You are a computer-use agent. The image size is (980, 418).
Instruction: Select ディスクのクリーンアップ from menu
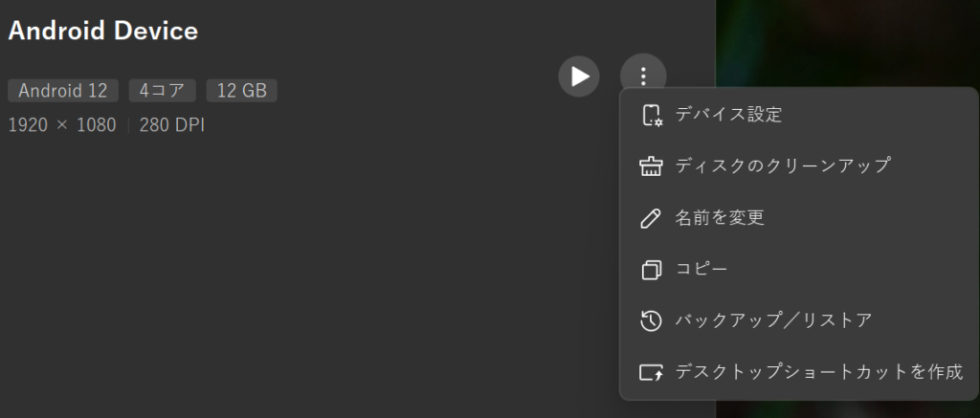[x=783, y=166]
